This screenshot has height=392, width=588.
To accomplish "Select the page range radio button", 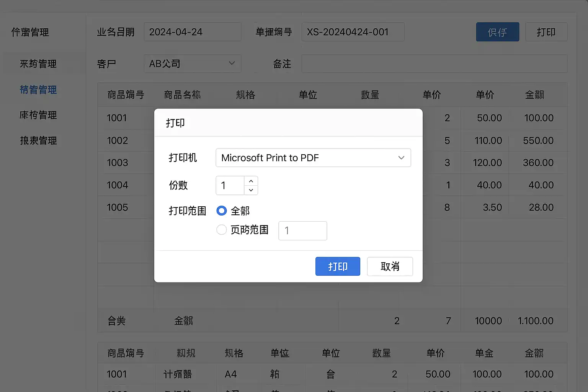I will click(222, 230).
